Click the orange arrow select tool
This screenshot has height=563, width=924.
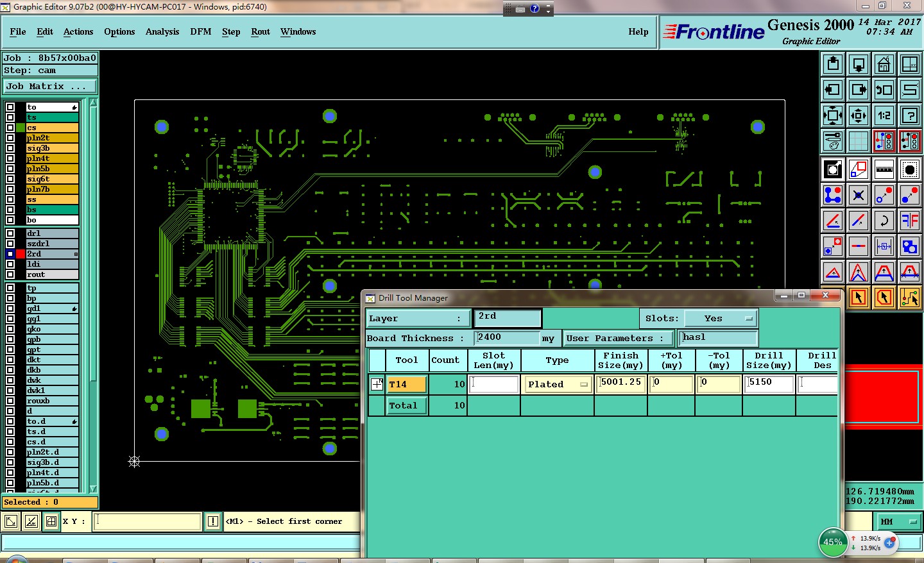[859, 298]
